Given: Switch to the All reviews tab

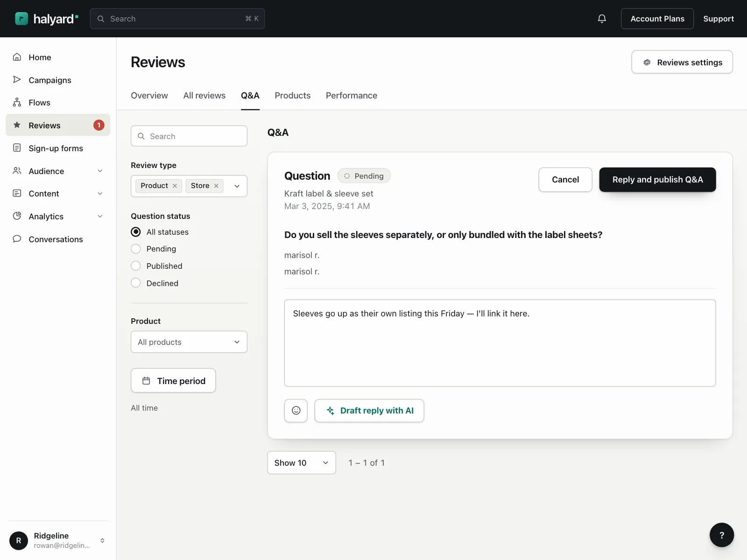Looking at the screenshot, I should [204, 96].
